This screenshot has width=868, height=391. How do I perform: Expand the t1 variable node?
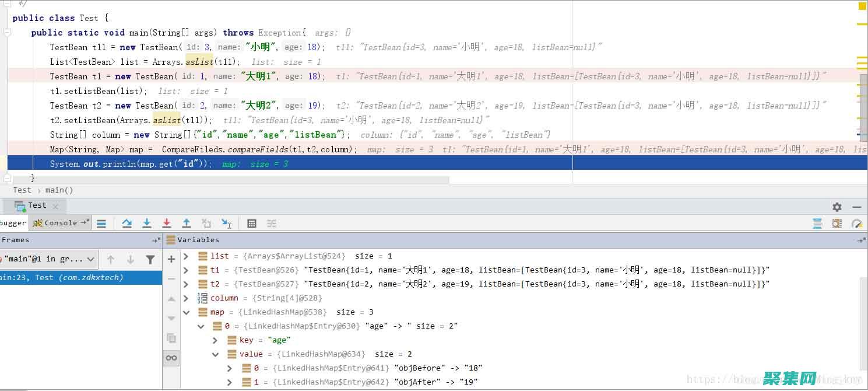pyautogui.click(x=186, y=270)
